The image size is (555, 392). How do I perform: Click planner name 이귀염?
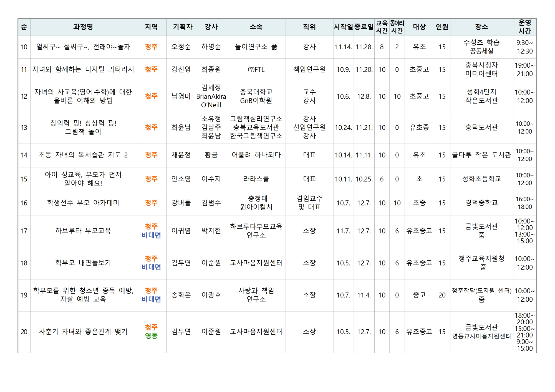click(x=181, y=231)
